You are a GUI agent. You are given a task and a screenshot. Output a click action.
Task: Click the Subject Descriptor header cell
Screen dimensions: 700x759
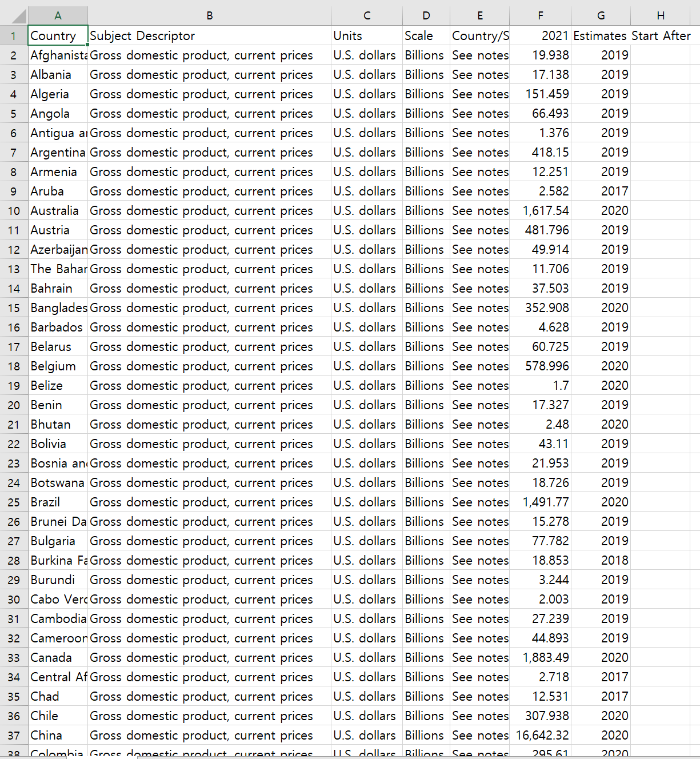pos(209,35)
